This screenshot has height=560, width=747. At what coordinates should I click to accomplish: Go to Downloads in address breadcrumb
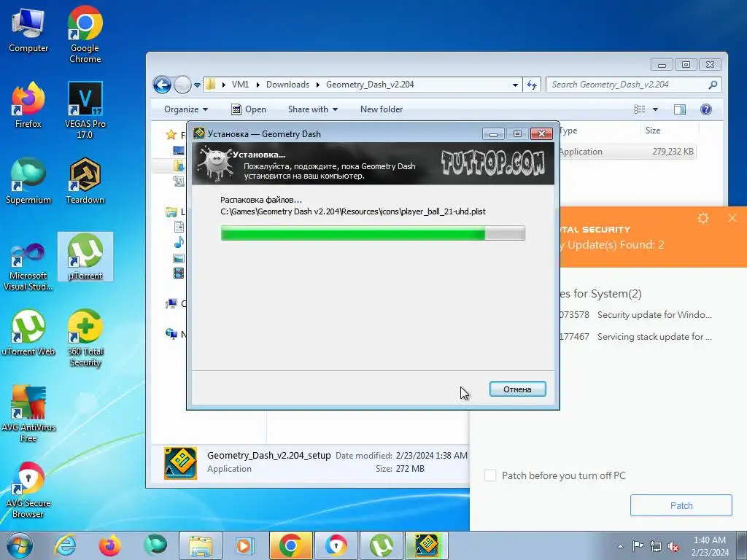click(x=287, y=85)
